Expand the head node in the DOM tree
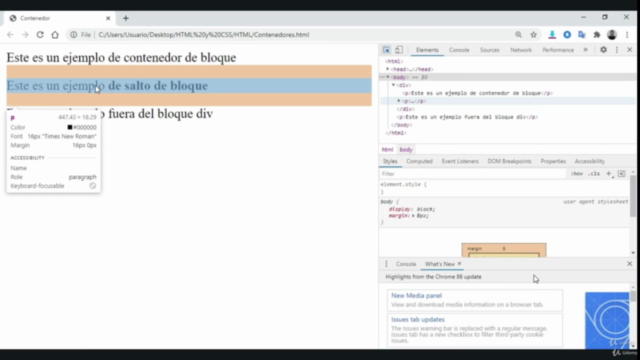Screen dimensions: 640x360 click(388, 69)
